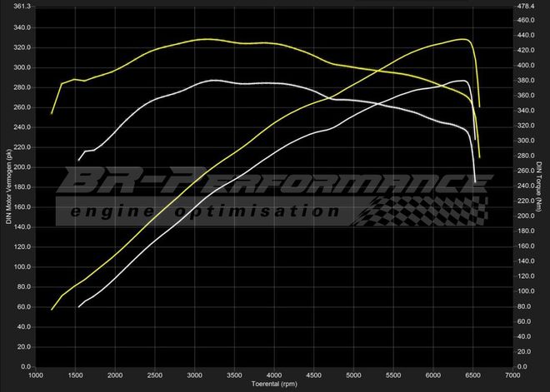Screen dimensions: 550x392
Task: Click the 7000 rpm x-axis tick label
Action: tap(512, 375)
